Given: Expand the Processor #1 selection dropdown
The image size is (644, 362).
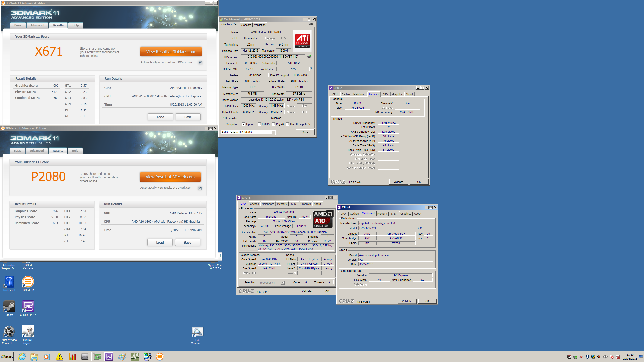Looking at the screenshot, I should [x=283, y=282].
